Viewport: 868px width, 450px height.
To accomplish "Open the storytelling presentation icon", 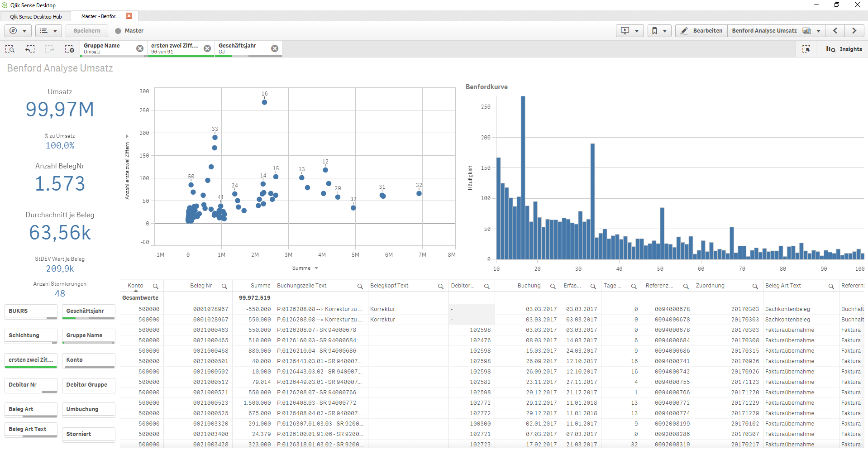I will point(630,31).
